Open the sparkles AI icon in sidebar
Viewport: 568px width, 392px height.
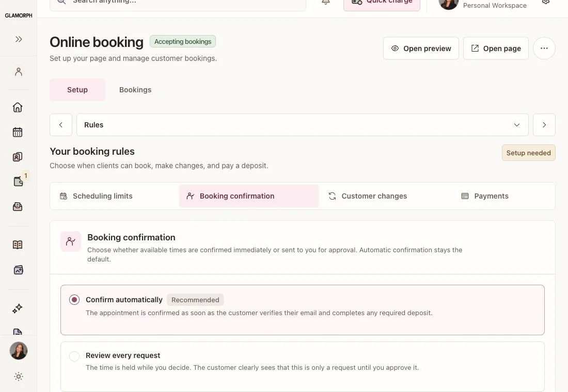click(x=18, y=308)
